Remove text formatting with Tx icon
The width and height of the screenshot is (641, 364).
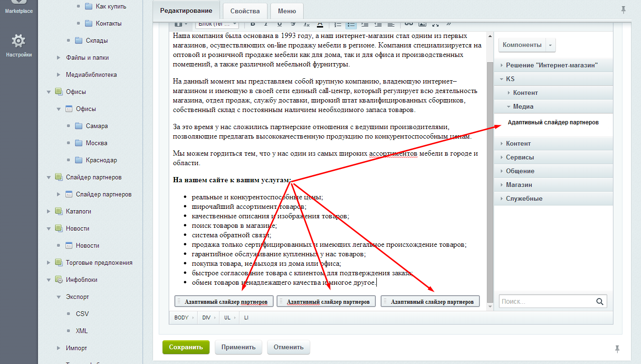point(307,24)
